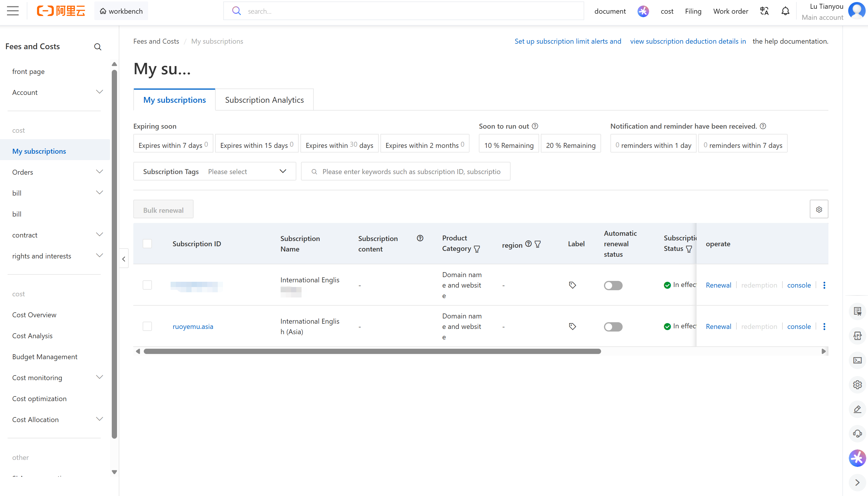The width and height of the screenshot is (868, 496).
Task: Toggle auto renewal for ruoyemu.asia
Action: [x=613, y=327]
